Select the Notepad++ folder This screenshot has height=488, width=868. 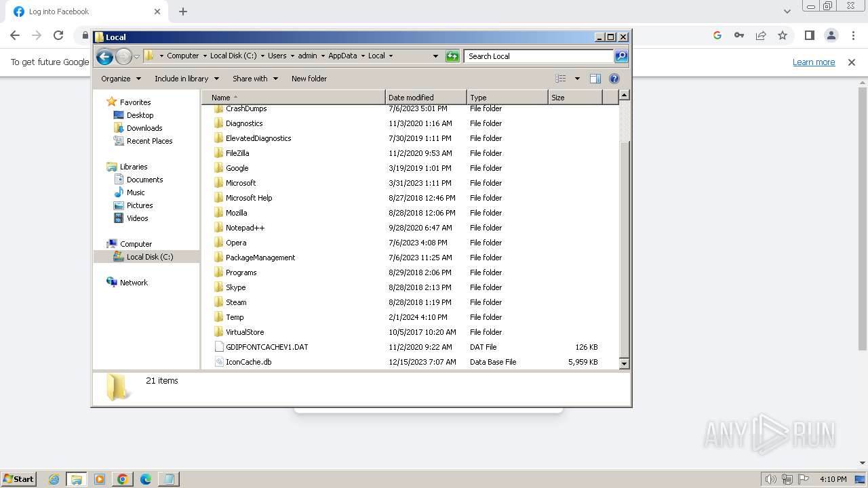click(x=245, y=228)
